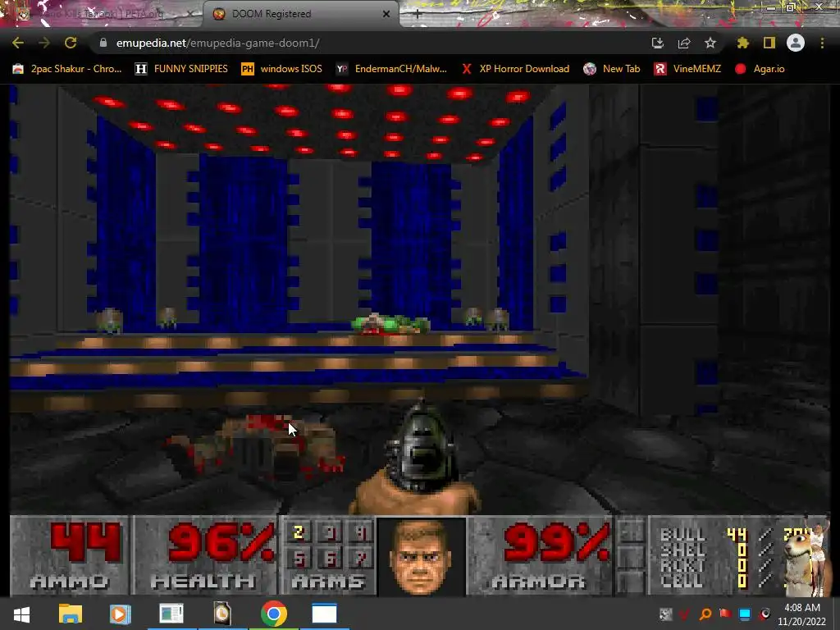Open the EndermanCH/Malw... bookmark
840x630 pixels.
391,69
